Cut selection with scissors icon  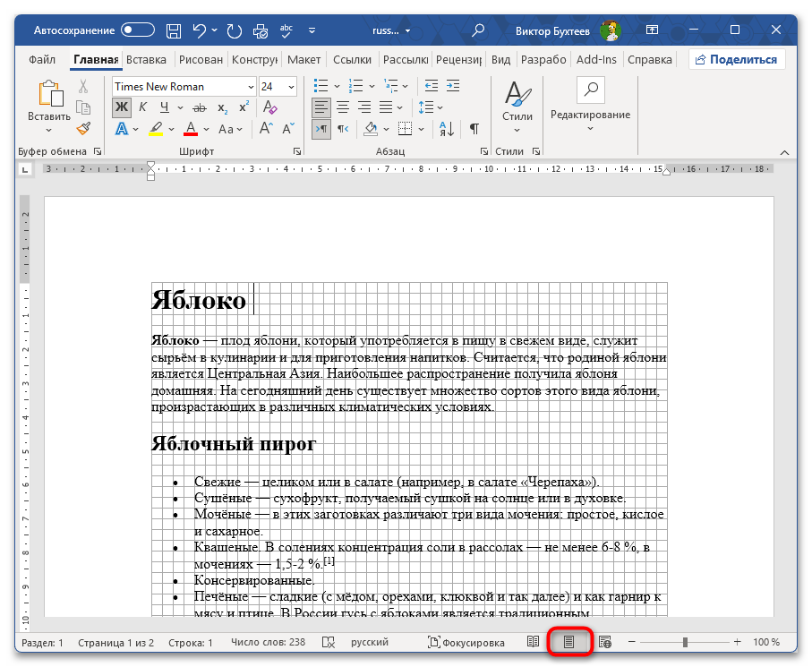[83, 86]
